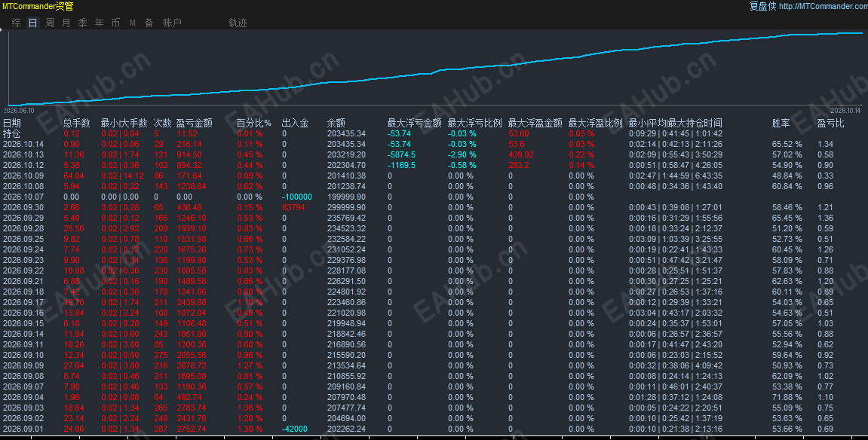
Task: Click the 出入金 column header
Action: tap(295, 124)
